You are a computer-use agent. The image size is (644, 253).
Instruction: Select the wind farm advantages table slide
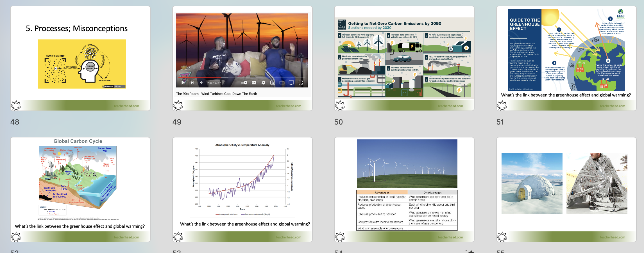(404, 189)
